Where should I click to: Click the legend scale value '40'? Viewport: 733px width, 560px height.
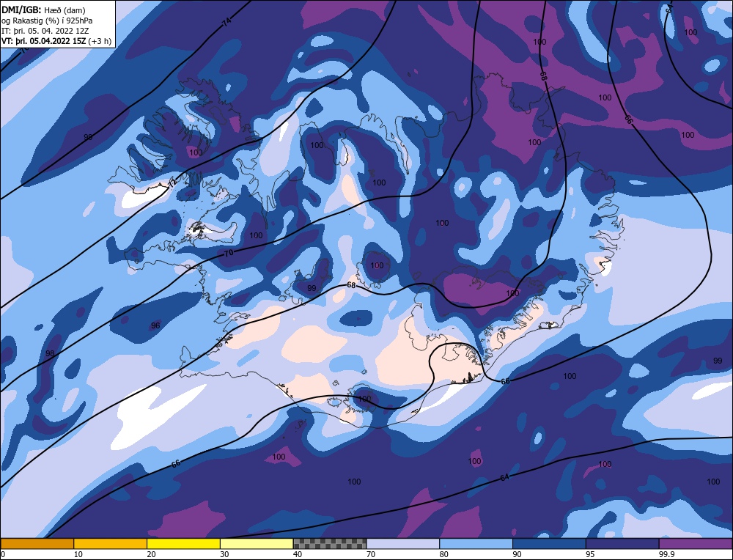(298, 554)
